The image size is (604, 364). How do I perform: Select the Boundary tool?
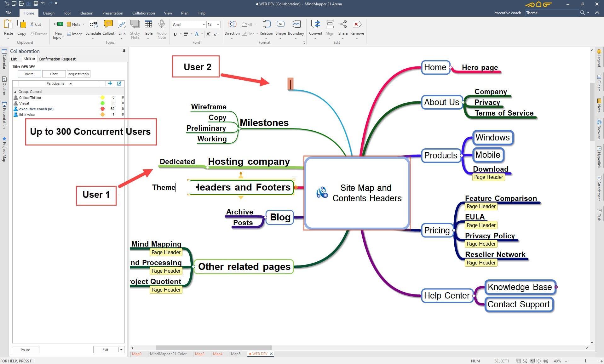coord(296,25)
